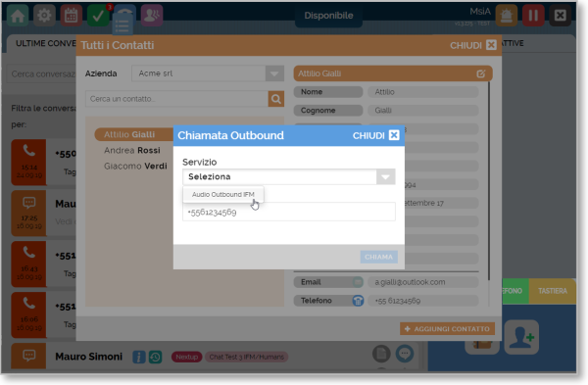Click the CHIAMA button

[x=378, y=258]
